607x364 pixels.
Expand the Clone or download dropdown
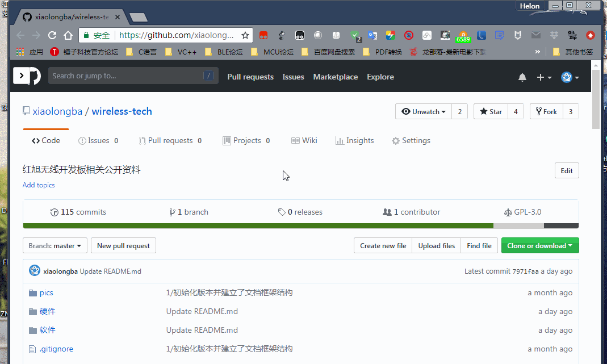click(540, 245)
